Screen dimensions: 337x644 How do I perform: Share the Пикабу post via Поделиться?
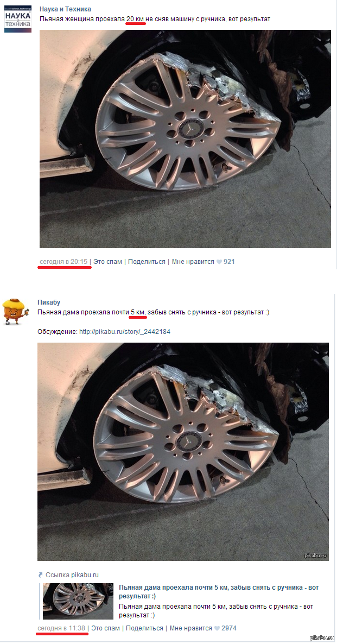(x=144, y=628)
